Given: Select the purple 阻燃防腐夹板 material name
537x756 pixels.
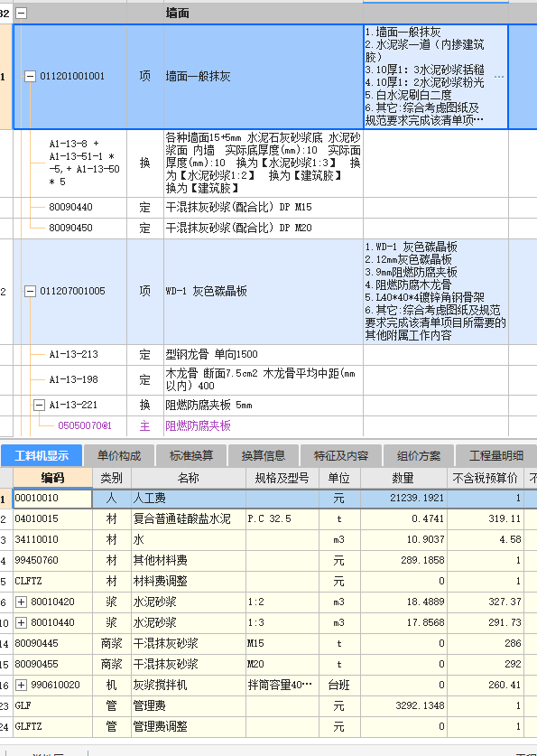Looking at the screenshot, I should pos(198,425).
